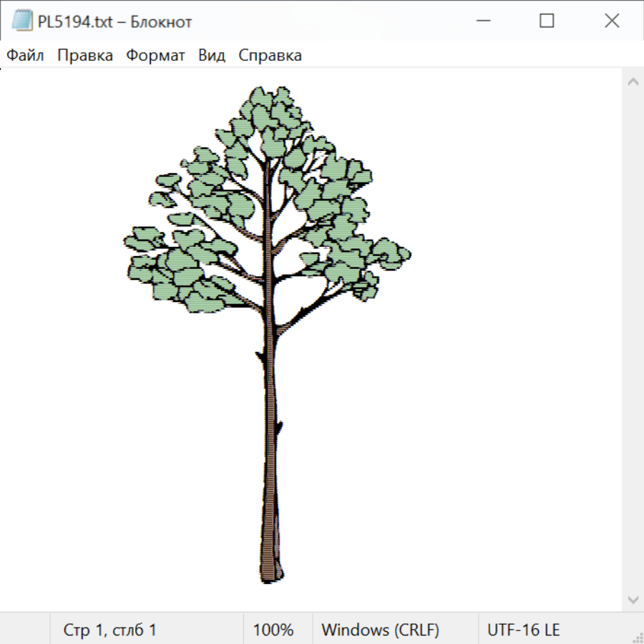
Task: Maximize the Блокнот window
Action: [x=547, y=21]
